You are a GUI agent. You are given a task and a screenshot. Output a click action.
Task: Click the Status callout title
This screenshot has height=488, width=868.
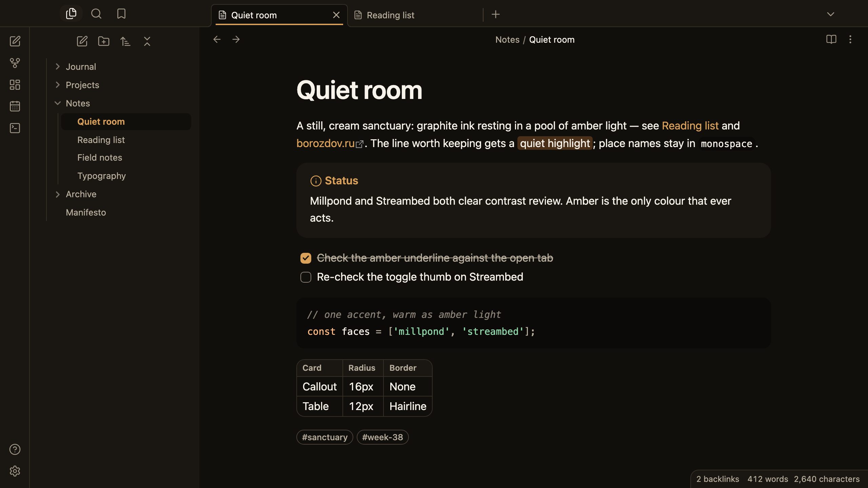[341, 181]
